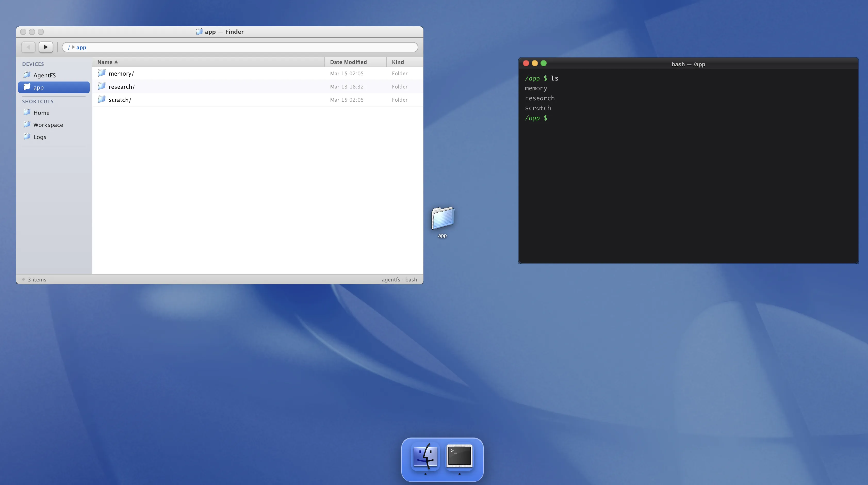Select Logs in the Shortcuts sidebar
Image resolution: width=868 pixels, height=485 pixels.
click(x=39, y=137)
